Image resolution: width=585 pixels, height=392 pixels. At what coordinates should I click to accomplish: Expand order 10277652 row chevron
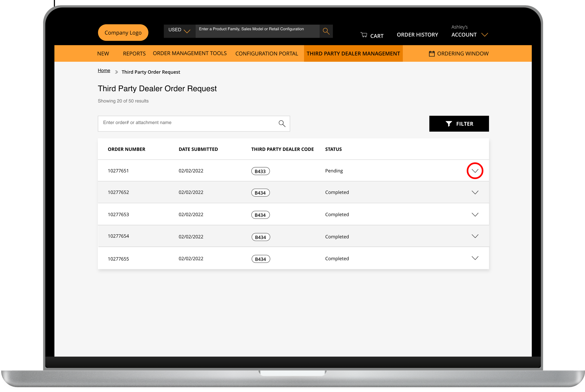[x=475, y=192]
